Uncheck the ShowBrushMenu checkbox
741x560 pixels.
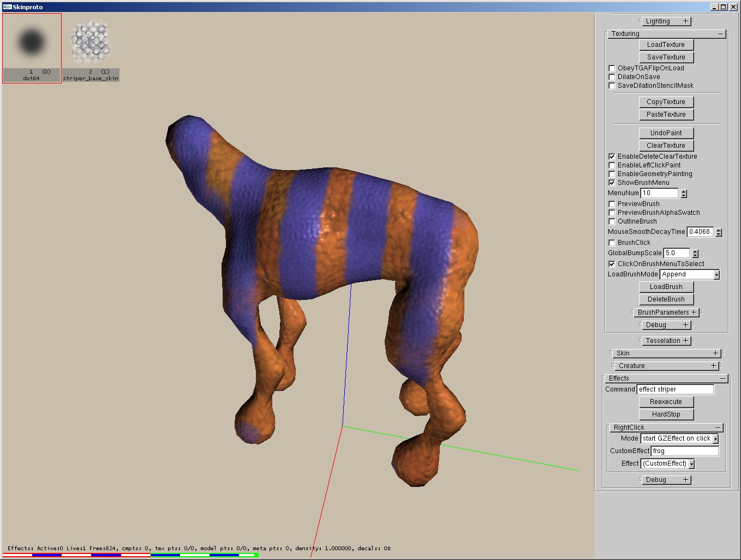pyautogui.click(x=612, y=183)
